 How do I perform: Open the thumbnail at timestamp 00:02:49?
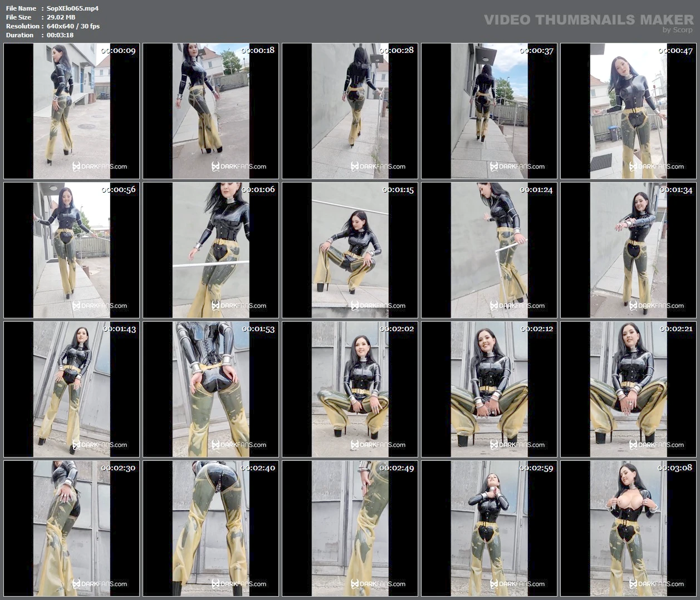click(350, 528)
